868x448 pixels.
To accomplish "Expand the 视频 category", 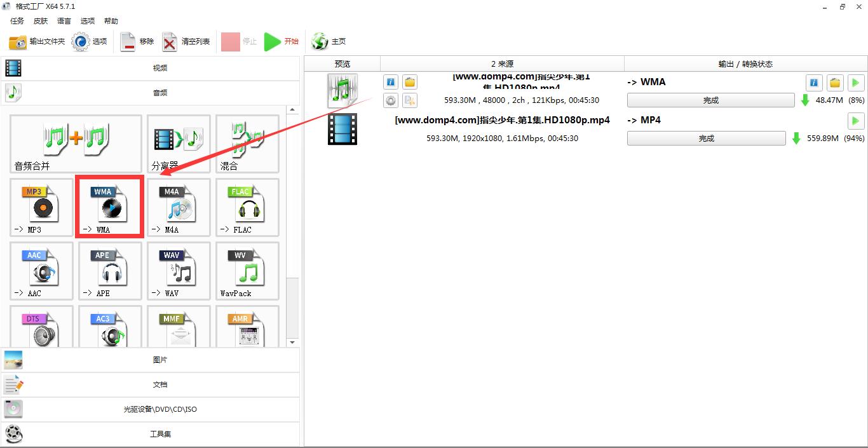I will 150,68.
